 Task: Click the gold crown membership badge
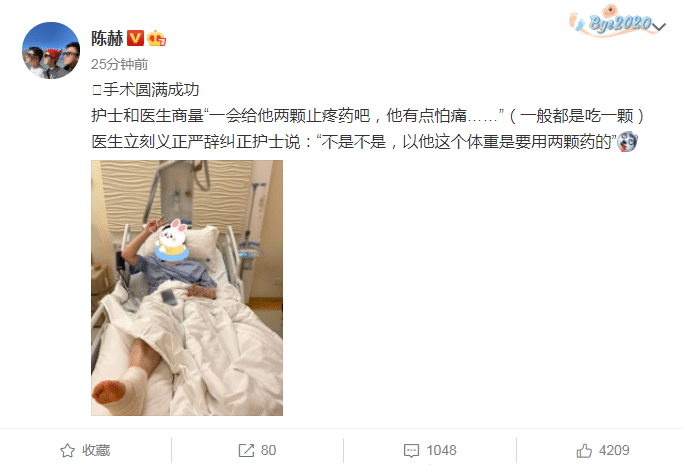[156, 39]
